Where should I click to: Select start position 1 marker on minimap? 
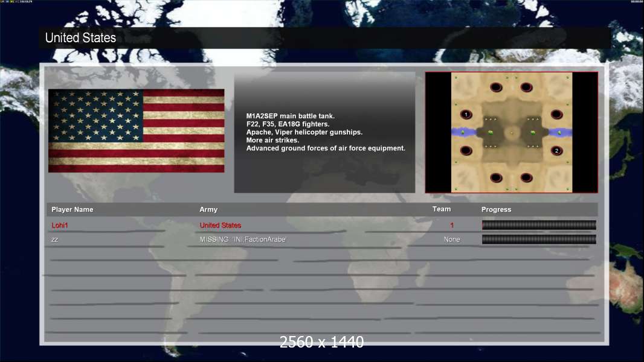point(466,115)
